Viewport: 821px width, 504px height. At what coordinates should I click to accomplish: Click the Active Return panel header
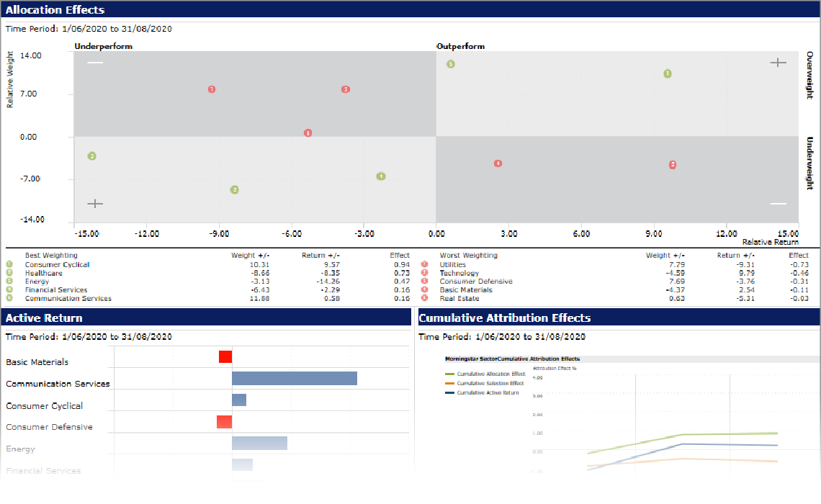(x=44, y=318)
